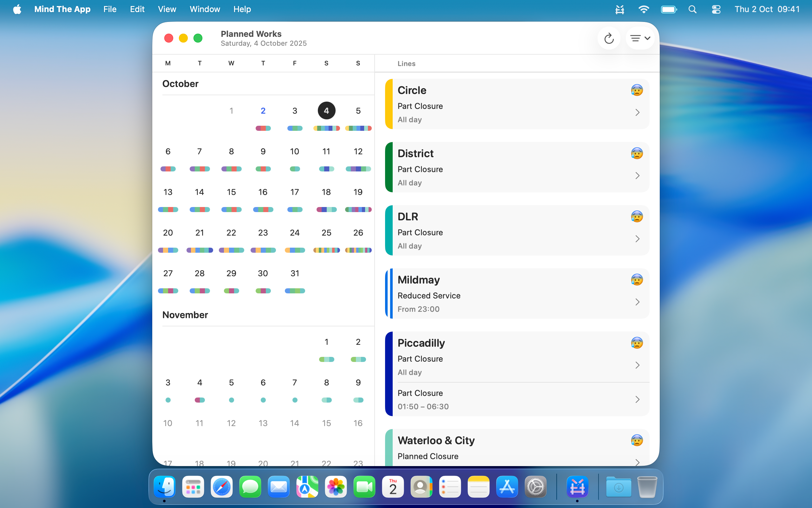The height and width of the screenshot is (508, 812).
Task: Open Maps from the Dock
Action: pyautogui.click(x=307, y=486)
